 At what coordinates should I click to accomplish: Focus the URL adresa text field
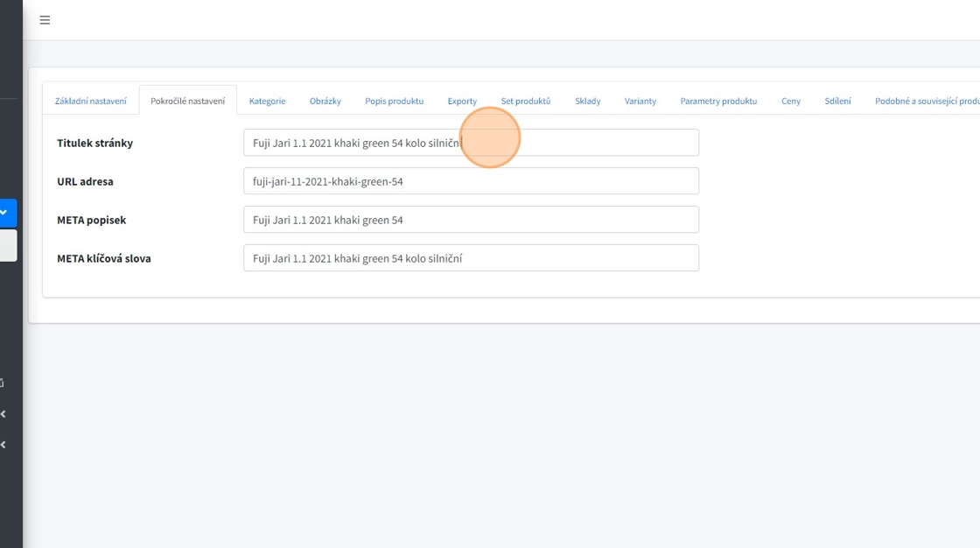pos(471,181)
